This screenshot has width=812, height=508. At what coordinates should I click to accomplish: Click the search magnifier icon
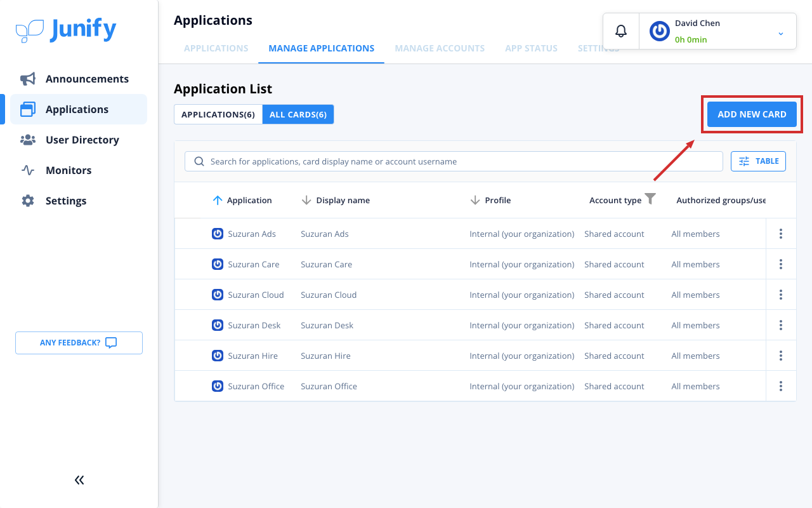pos(199,161)
